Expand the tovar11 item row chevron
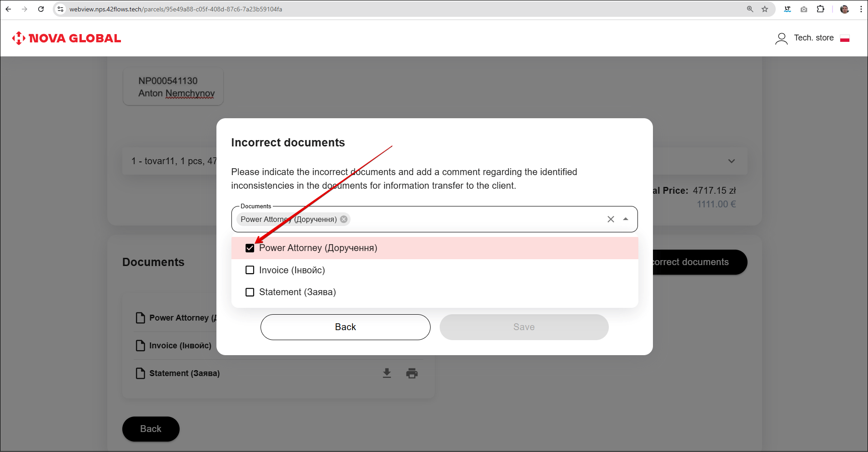The image size is (868, 452). 731,161
